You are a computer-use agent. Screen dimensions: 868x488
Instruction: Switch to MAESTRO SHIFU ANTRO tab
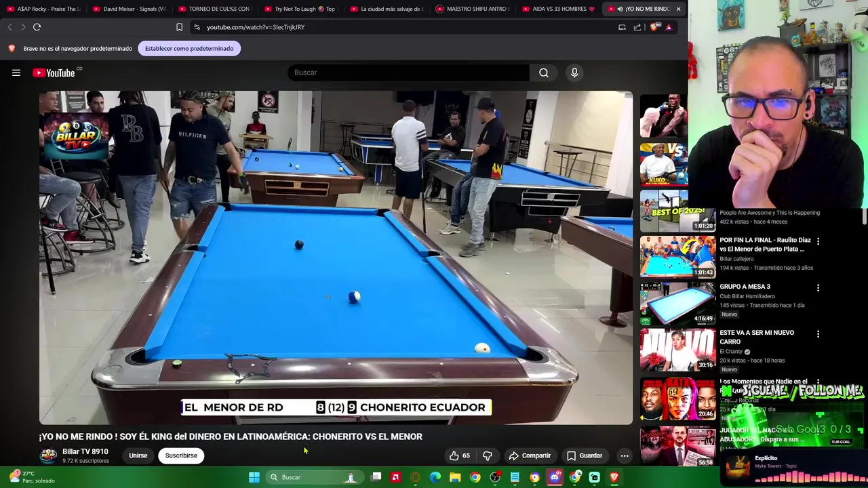click(473, 9)
